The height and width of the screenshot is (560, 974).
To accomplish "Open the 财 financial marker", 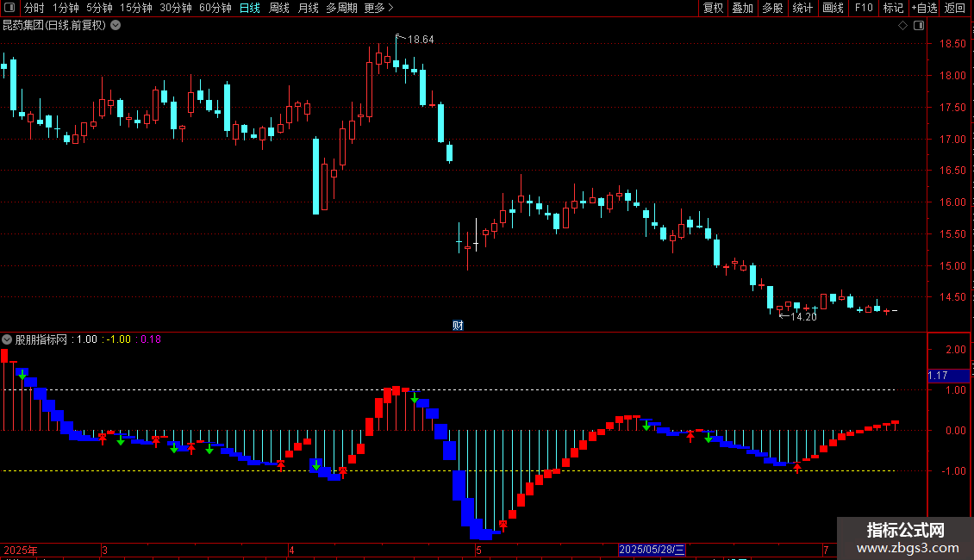I will pyautogui.click(x=458, y=326).
